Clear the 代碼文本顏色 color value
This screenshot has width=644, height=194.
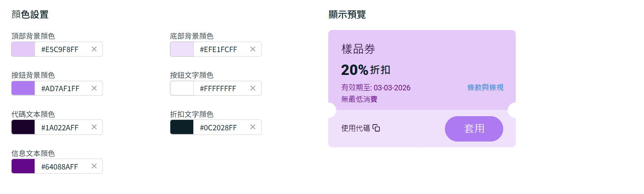click(x=94, y=127)
